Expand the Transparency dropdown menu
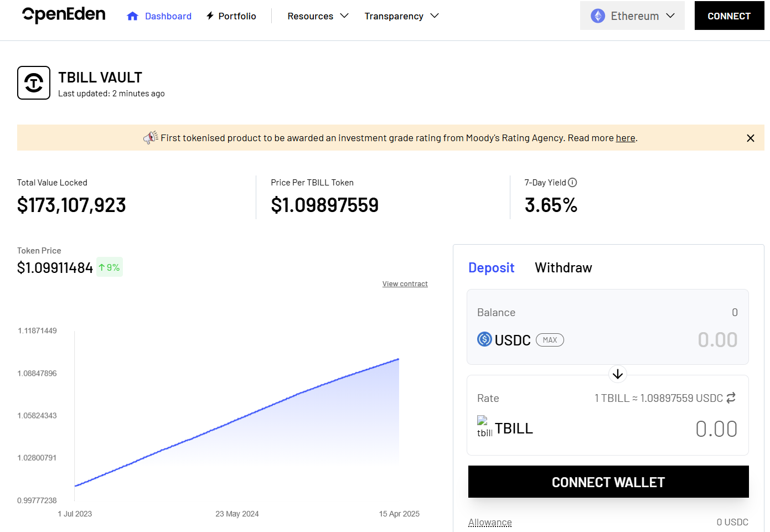The height and width of the screenshot is (532, 770). [401, 16]
